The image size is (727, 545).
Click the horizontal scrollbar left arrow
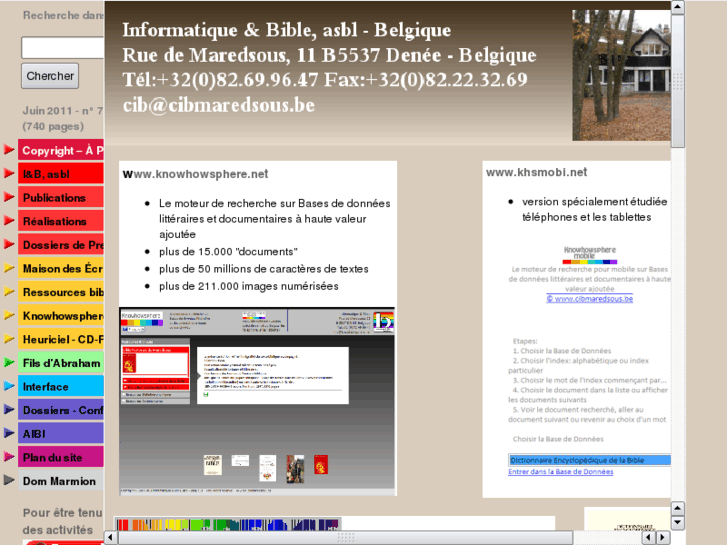point(110,538)
